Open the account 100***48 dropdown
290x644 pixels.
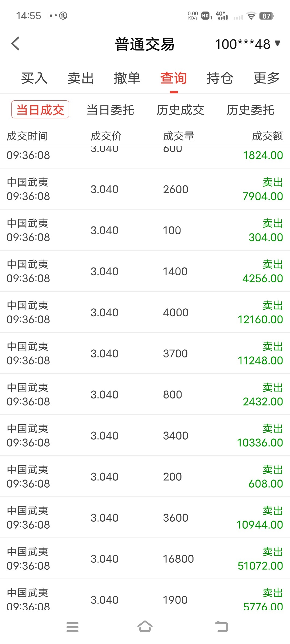coord(248,44)
